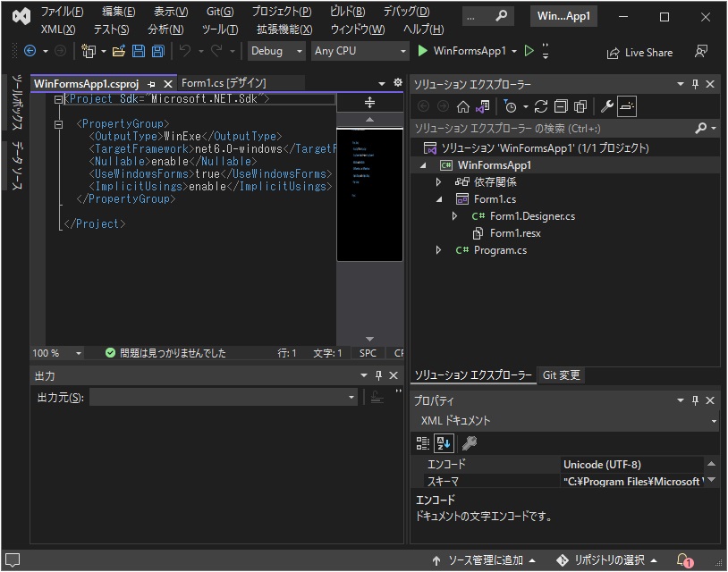Viewport: 728px width, 572px height.
Task: Switch to the Git 変更 tab
Action: (x=561, y=374)
